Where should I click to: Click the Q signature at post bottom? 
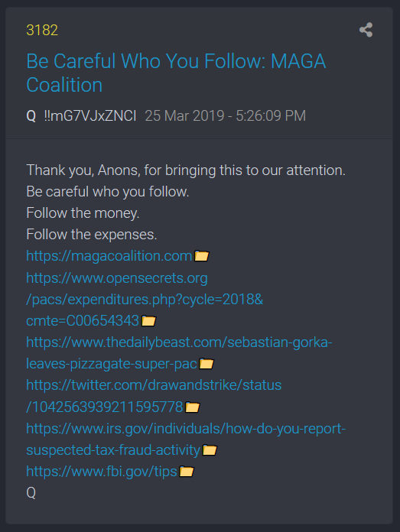(x=31, y=493)
